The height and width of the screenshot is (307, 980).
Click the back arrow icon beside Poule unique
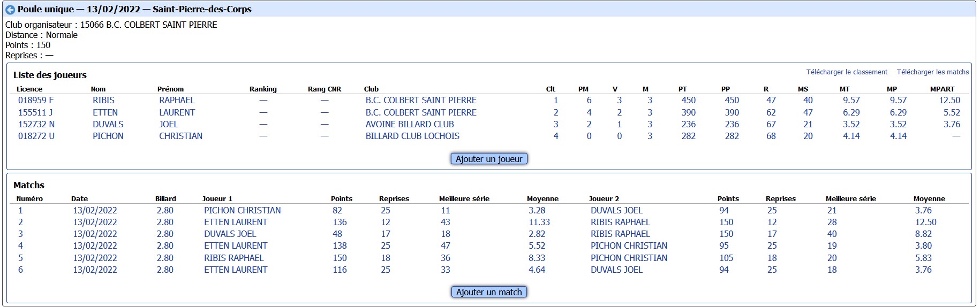(x=10, y=10)
